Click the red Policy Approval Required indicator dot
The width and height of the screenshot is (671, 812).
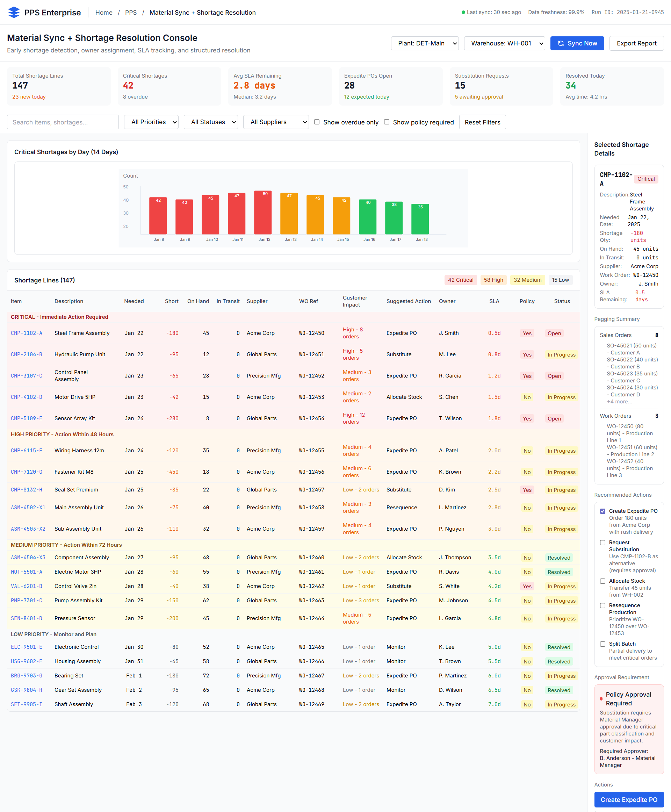point(601,699)
